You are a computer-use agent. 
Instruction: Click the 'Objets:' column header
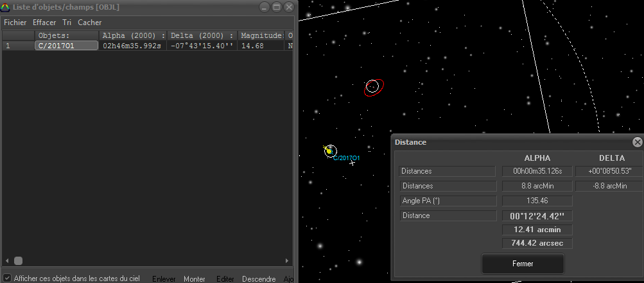tap(67, 36)
